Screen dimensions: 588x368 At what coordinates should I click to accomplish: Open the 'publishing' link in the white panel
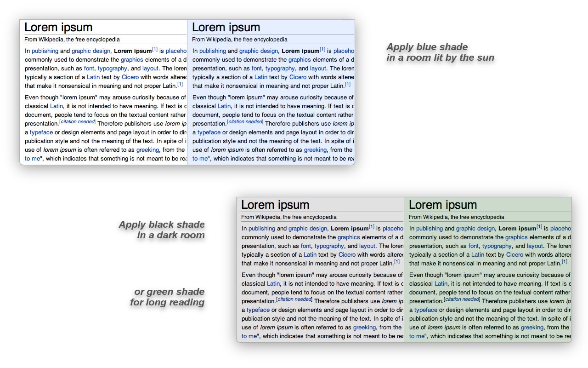click(x=45, y=51)
